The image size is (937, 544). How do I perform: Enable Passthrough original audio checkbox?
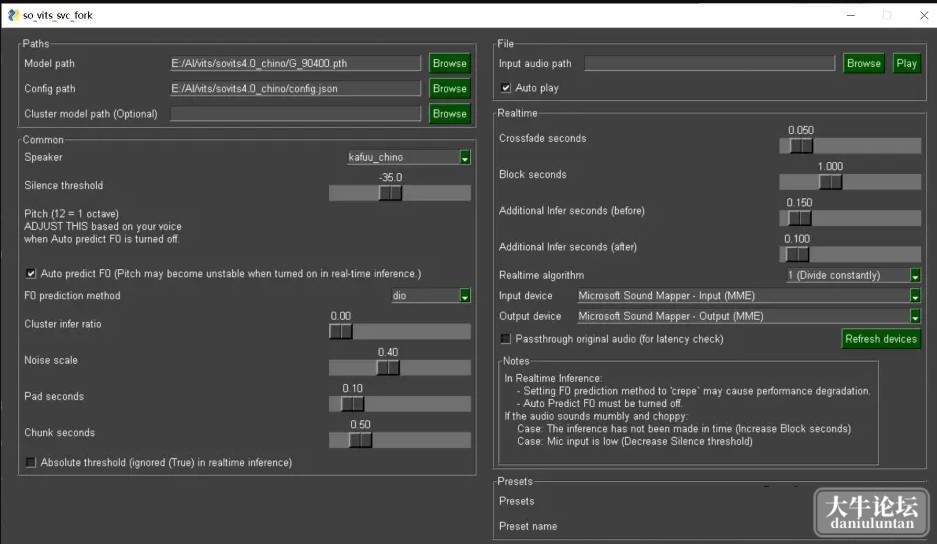tap(506, 339)
